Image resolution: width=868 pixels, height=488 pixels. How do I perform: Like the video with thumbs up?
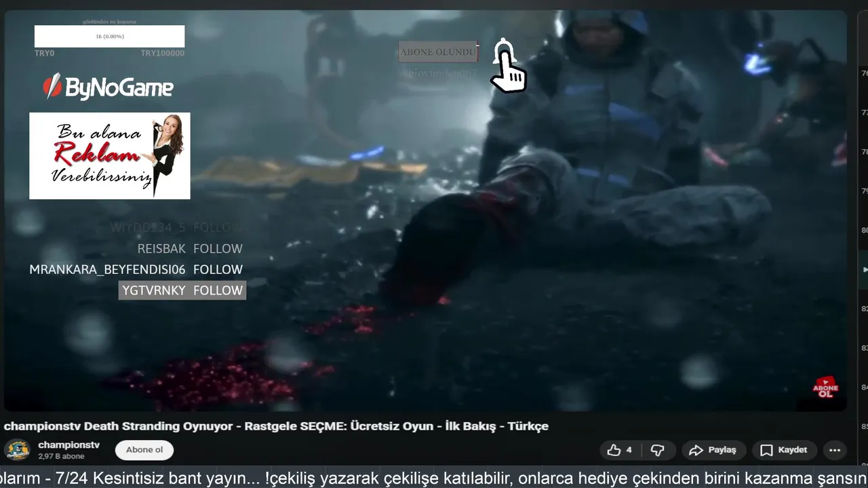[x=620, y=450]
